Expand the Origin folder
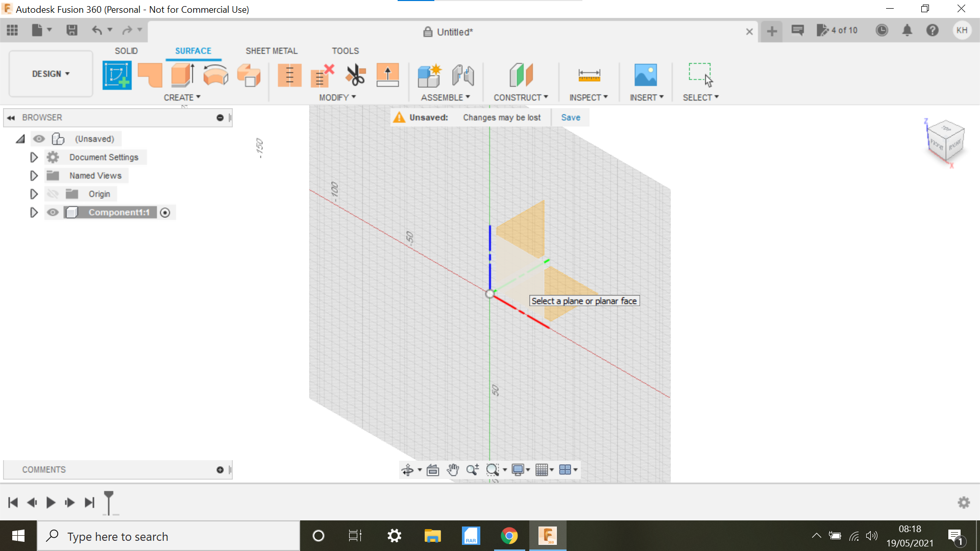 click(34, 194)
